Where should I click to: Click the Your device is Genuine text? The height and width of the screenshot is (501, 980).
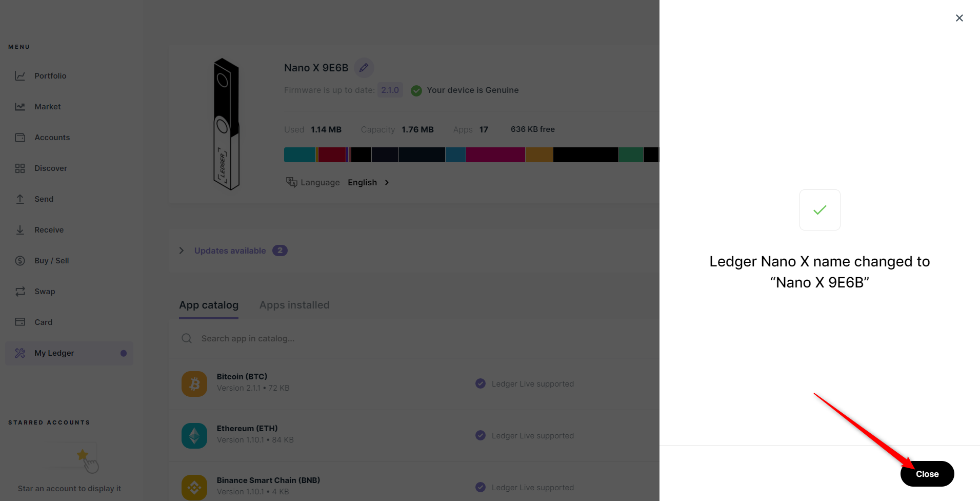point(473,90)
